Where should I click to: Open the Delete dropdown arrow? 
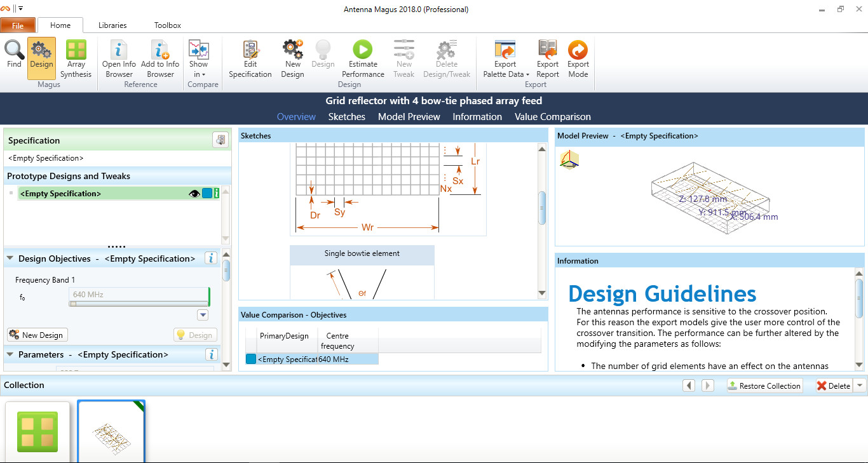(859, 386)
